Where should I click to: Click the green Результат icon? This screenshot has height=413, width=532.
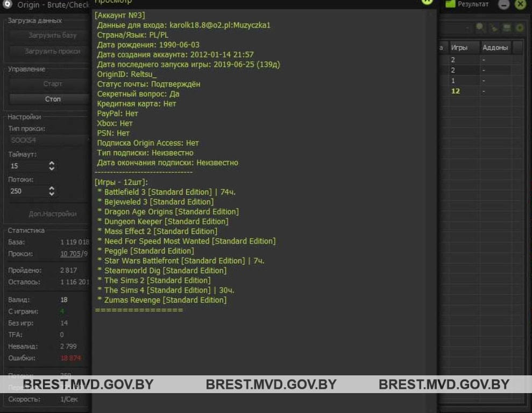coord(450,4)
